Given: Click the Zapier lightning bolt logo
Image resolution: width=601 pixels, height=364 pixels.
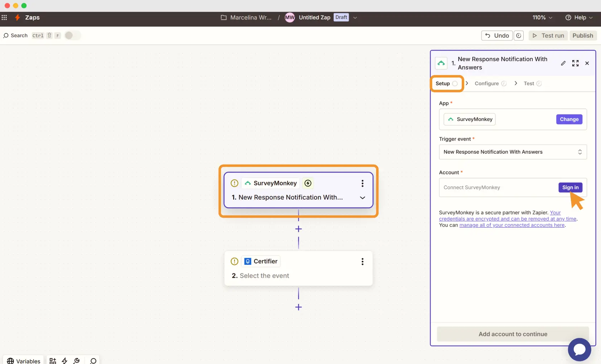Looking at the screenshot, I should pos(17,17).
